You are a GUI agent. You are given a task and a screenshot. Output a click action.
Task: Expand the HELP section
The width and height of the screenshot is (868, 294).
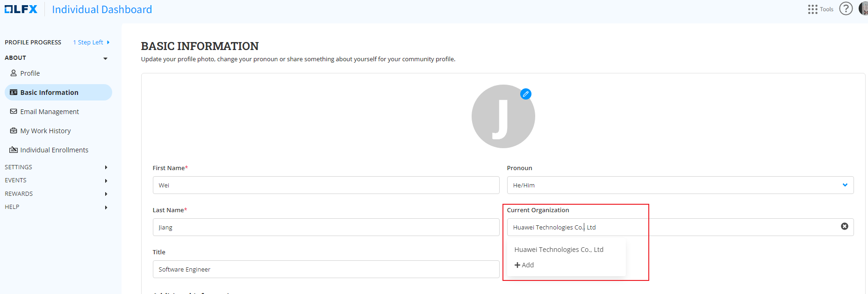(106, 208)
